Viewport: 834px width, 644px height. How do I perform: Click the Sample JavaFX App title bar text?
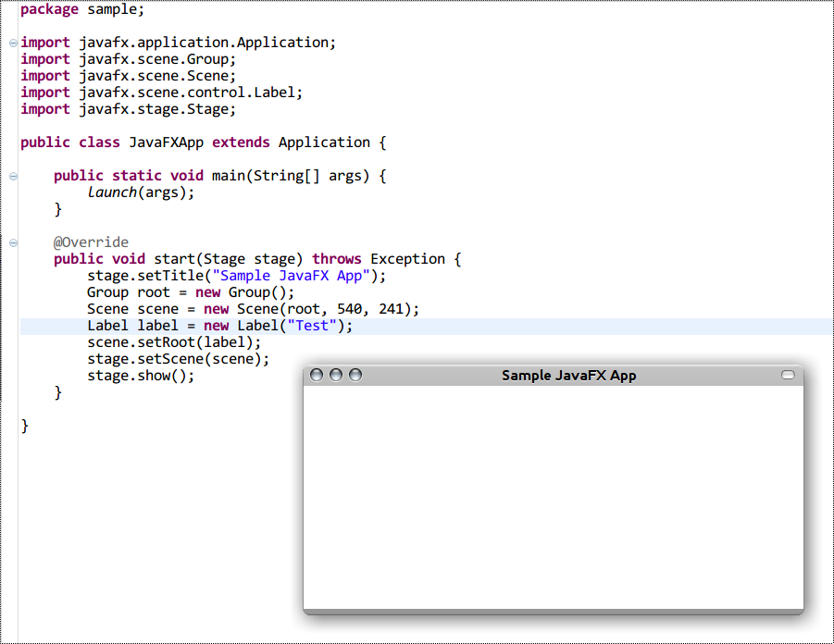[568, 376]
